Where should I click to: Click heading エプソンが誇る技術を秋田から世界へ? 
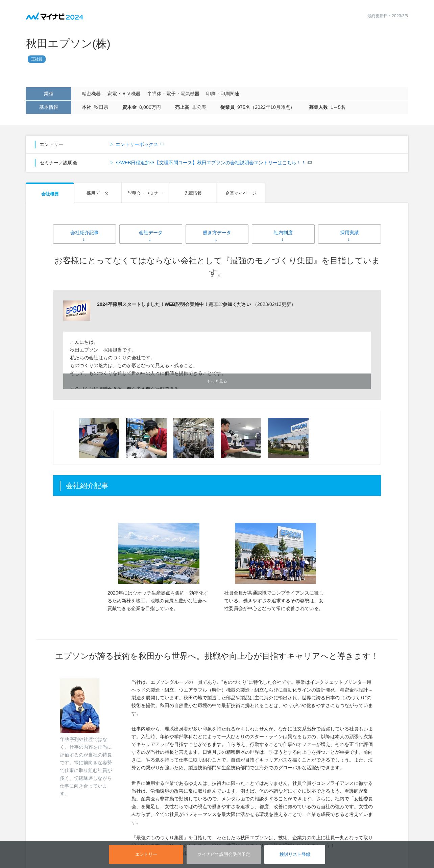click(x=217, y=656)
